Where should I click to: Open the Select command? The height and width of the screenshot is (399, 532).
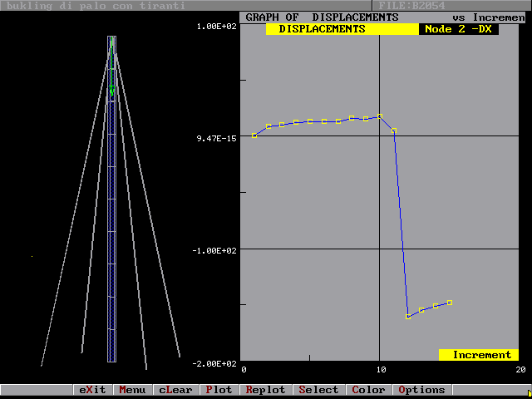click(x=318, y=390)
